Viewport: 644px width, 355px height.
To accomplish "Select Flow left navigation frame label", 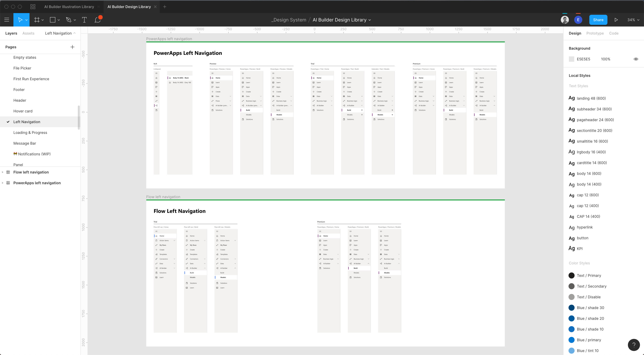I will 163,197.
